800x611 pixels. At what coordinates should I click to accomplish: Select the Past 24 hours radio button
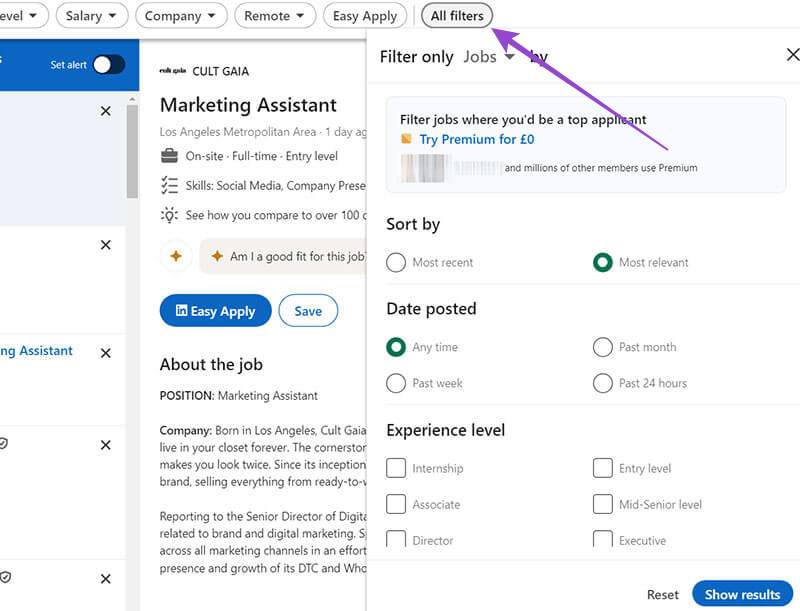(604, 383)
